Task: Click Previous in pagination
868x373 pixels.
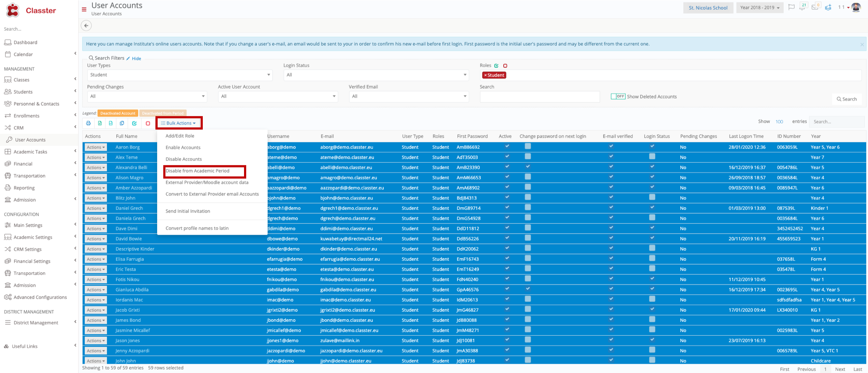Action: coord(806,370)
